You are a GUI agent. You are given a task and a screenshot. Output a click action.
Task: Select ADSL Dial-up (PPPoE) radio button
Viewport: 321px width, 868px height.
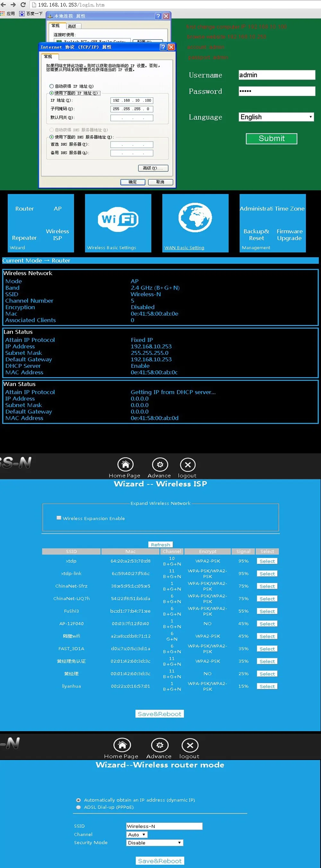click(x=78, y=807)
